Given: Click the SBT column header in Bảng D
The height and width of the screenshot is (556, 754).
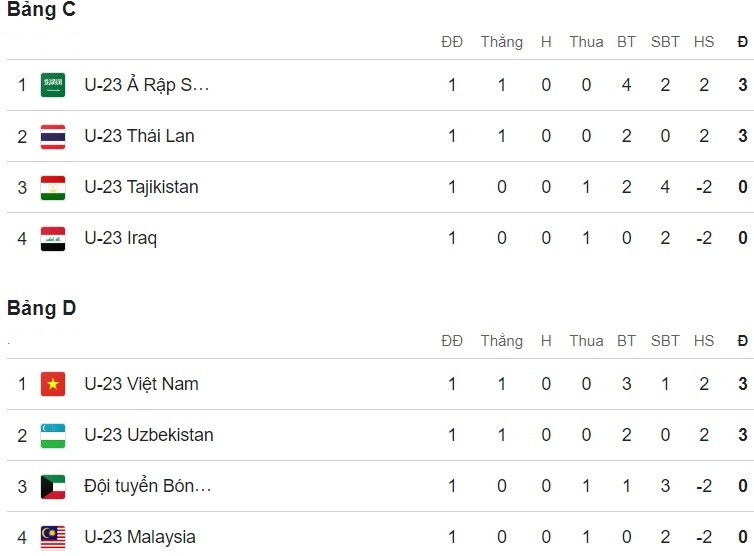Looking at the screenshot, I should point(665,341).
